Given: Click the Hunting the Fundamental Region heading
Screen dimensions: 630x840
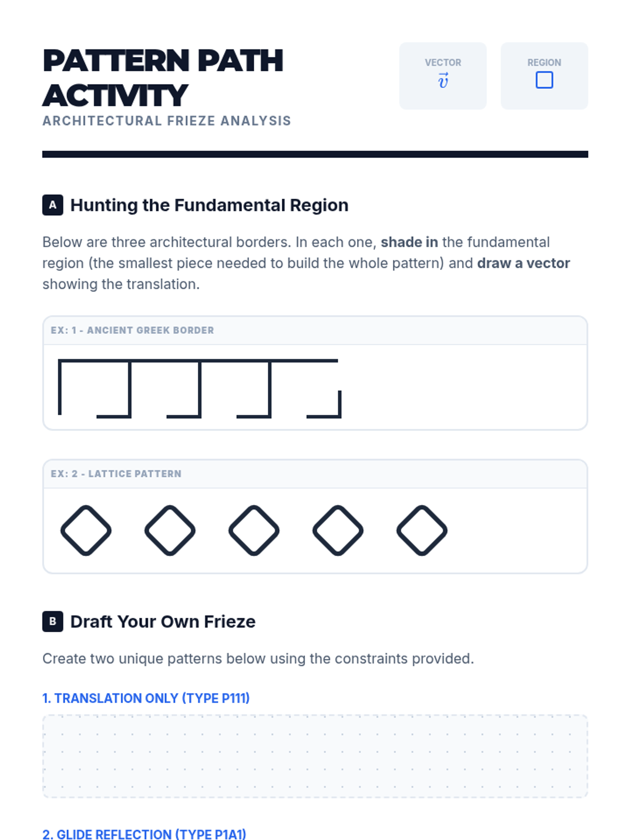Looking at the screenshot, I should tap(209, 205).
